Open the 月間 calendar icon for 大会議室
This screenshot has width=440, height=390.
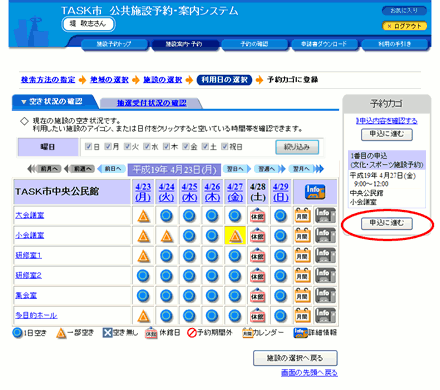(302, 216)
